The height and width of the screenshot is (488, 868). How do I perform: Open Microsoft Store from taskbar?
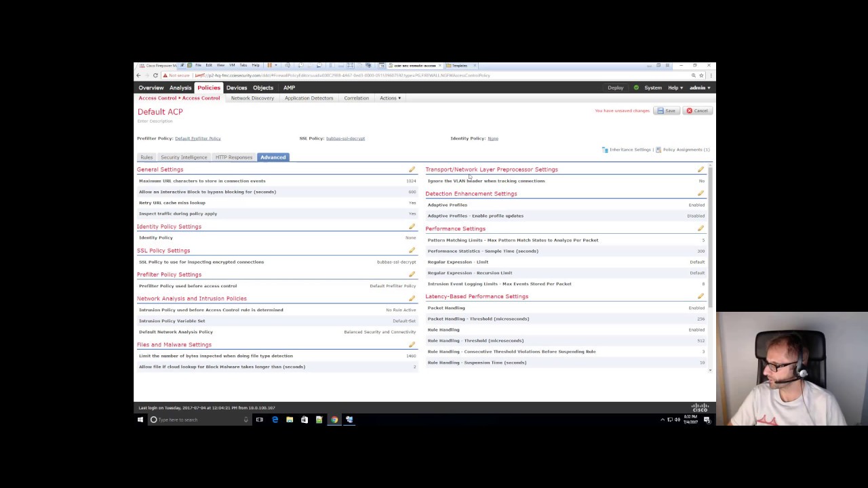(304, 420)
